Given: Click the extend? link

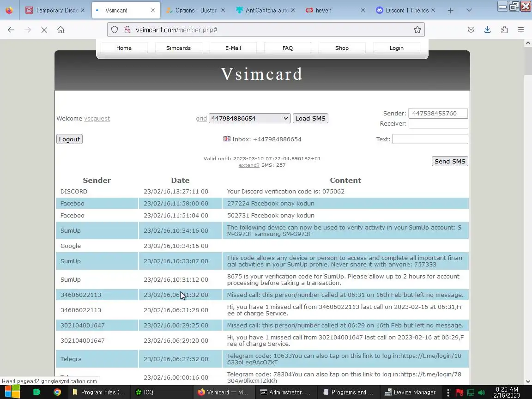Looking at the screenshot, I should pyautogui.click(x=249, y=165).
